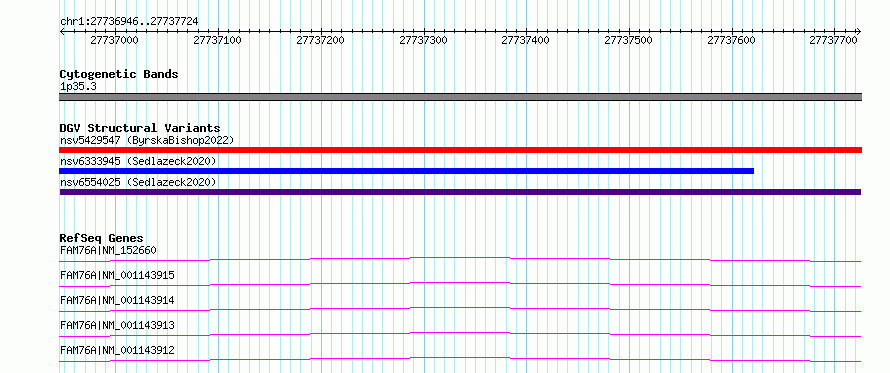Select the purple nsv6554025 variant bar

(x=460, y=192)
